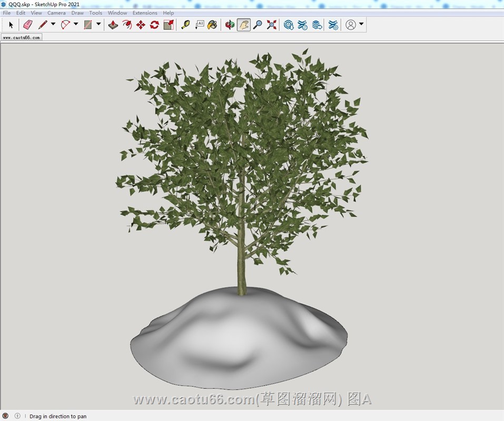Switch to the www.caotu66.com scene tab

pos(22,37)
